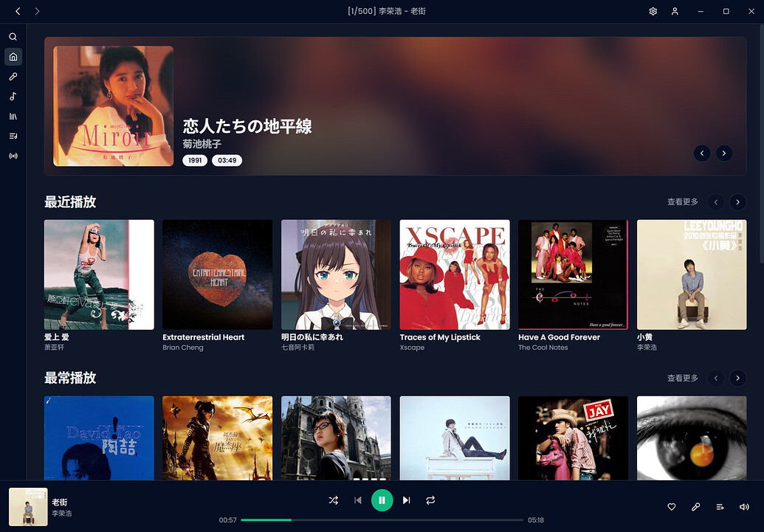Open the 明日の私に幸あれ album cover

(x=336, y=274)
